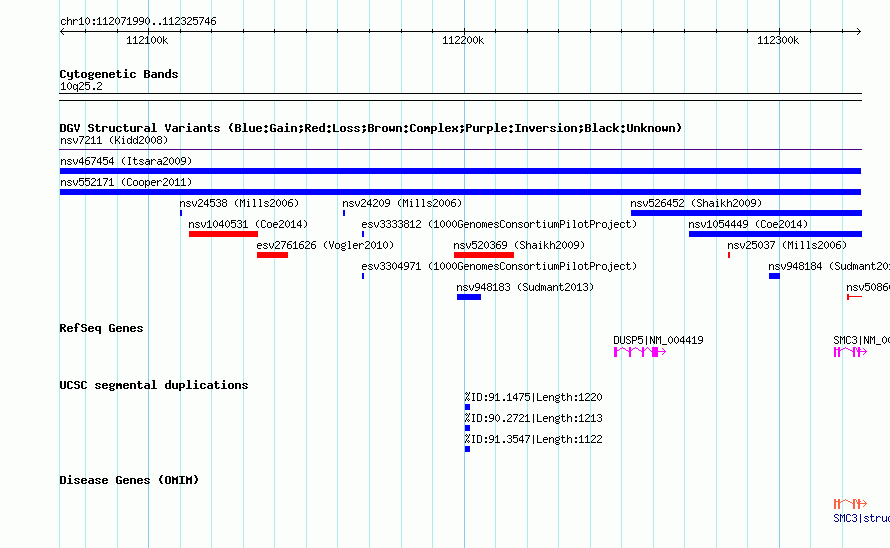Click the nsv520369 (Shaikh2009) label
This screenshot has height=548, width=890.
point(519,245)
